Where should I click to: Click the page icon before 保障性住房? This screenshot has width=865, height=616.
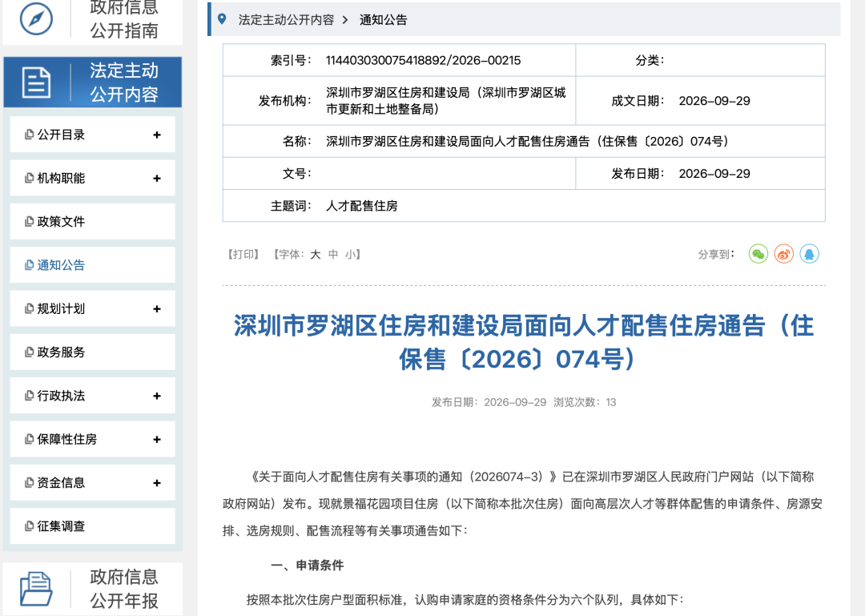(30, 439)
